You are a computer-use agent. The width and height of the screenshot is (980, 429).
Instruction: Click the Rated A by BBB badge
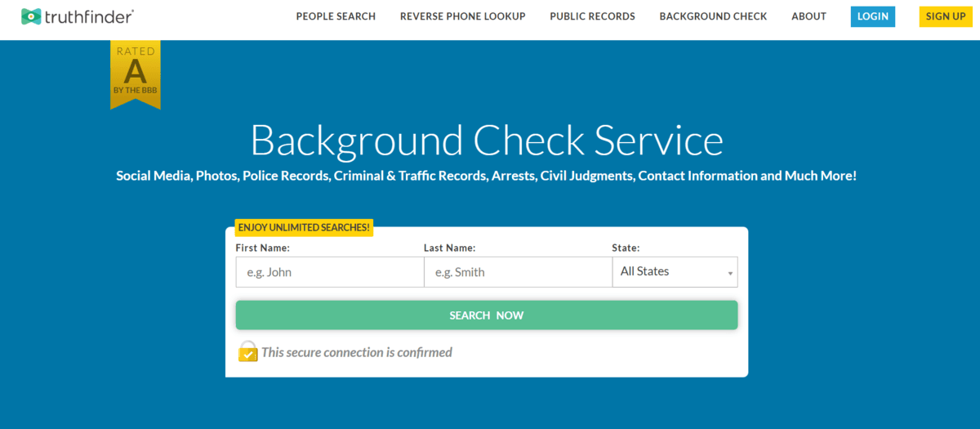[x=136, y=75]
